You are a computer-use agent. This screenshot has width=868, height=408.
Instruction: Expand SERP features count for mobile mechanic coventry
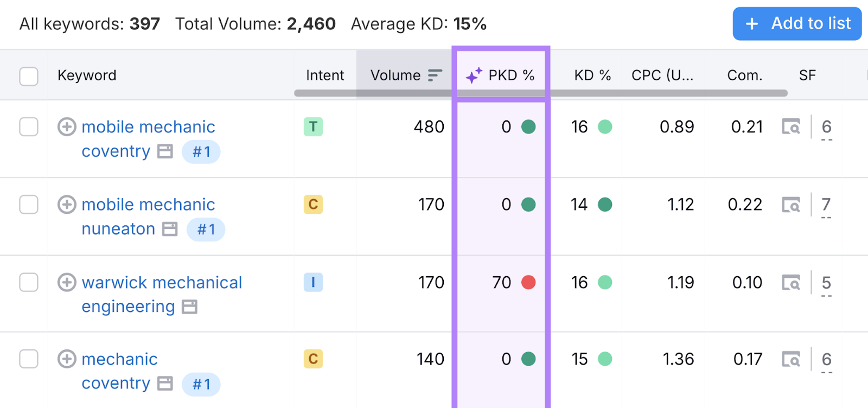tap(826, 127)
